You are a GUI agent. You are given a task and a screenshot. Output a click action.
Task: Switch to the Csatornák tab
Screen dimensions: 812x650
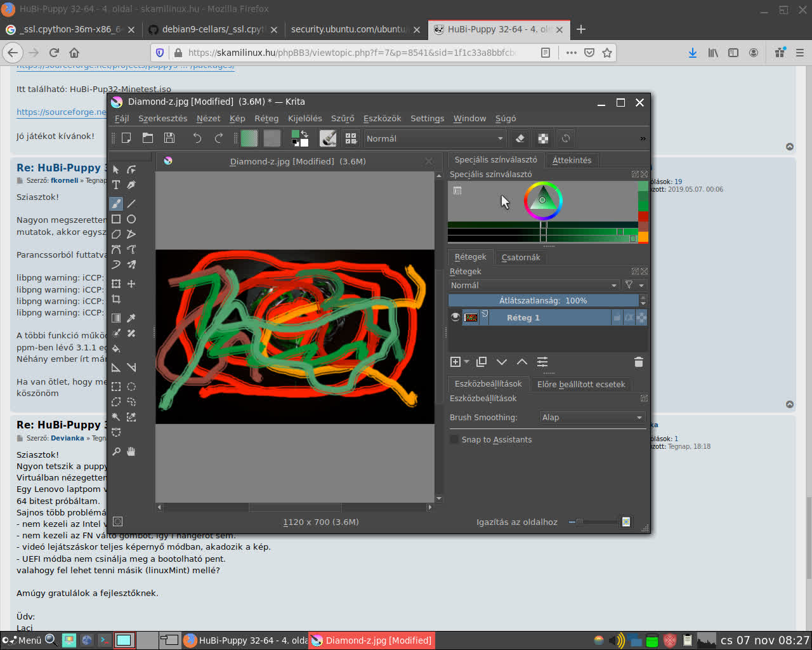(521, 257)
